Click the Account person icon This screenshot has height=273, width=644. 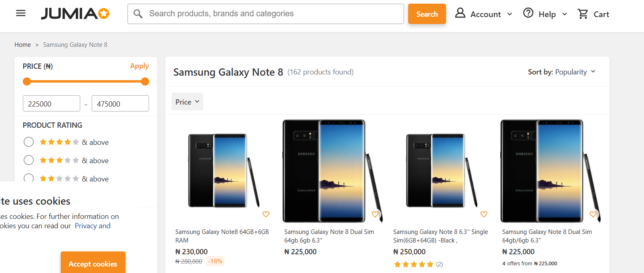tap(460, 13)
